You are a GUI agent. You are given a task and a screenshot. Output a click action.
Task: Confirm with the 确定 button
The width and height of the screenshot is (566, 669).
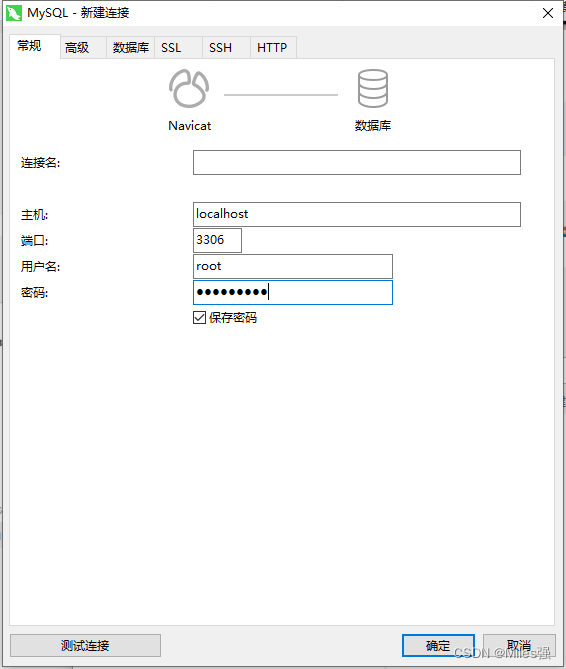[x=438, y=645]
